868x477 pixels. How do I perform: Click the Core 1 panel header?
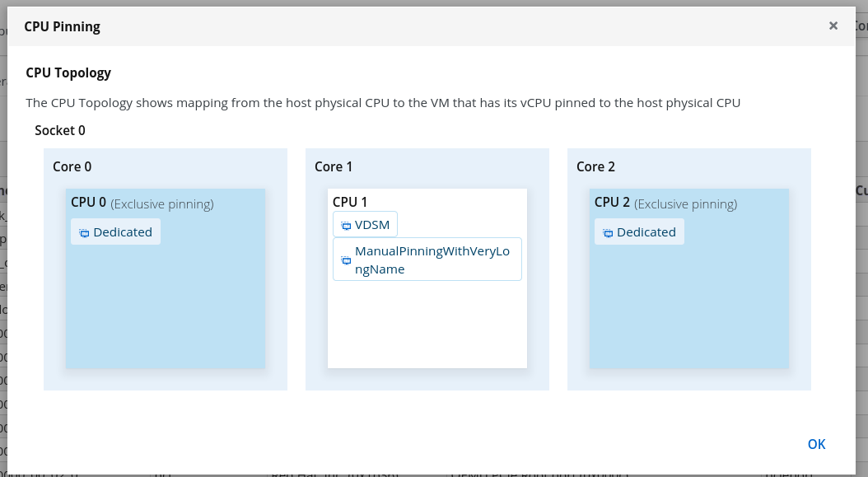coord(334,166)
